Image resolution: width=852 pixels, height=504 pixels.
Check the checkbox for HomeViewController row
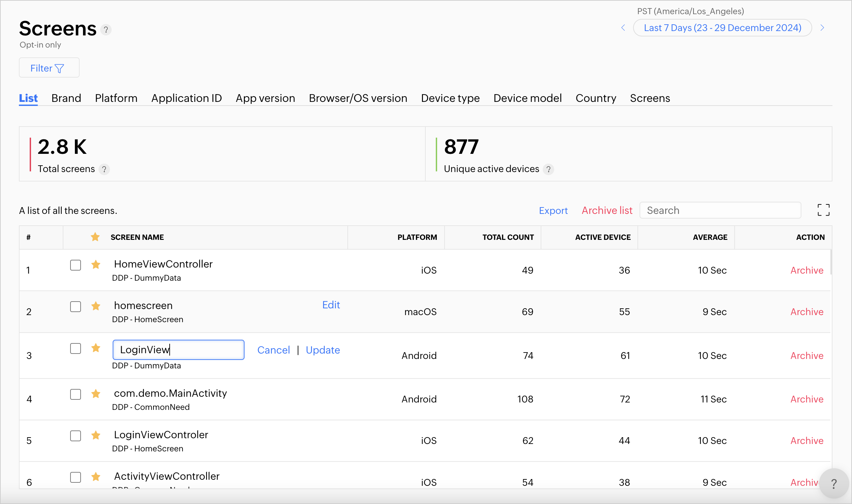pos(76,265)
